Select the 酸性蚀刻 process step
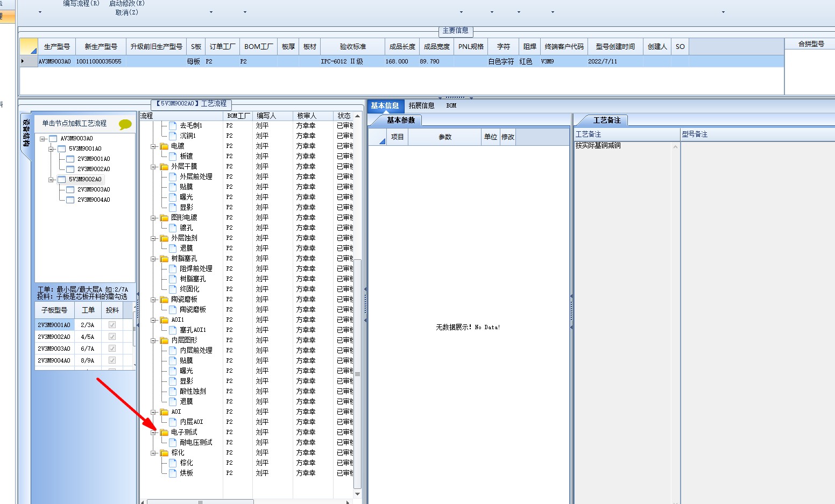The width and height of the screenshot is (835, 504). [x=193, y=391]
